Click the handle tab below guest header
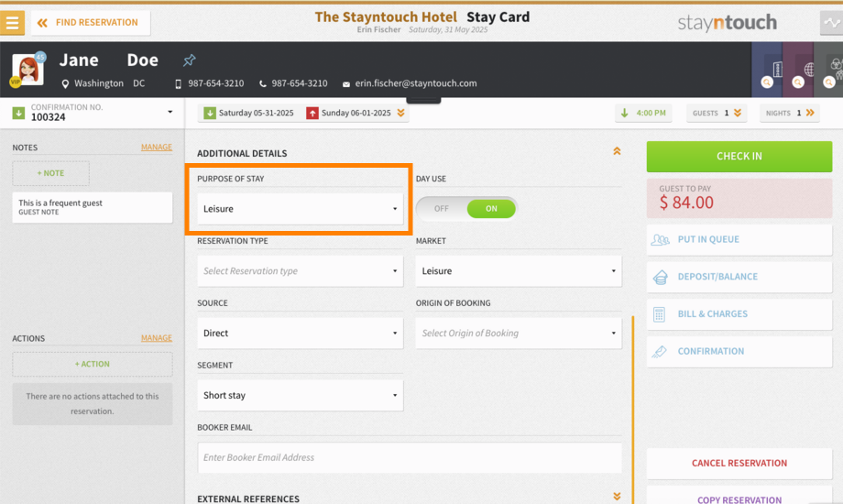The width and height of the screenshot is (843, 504). 423,100
